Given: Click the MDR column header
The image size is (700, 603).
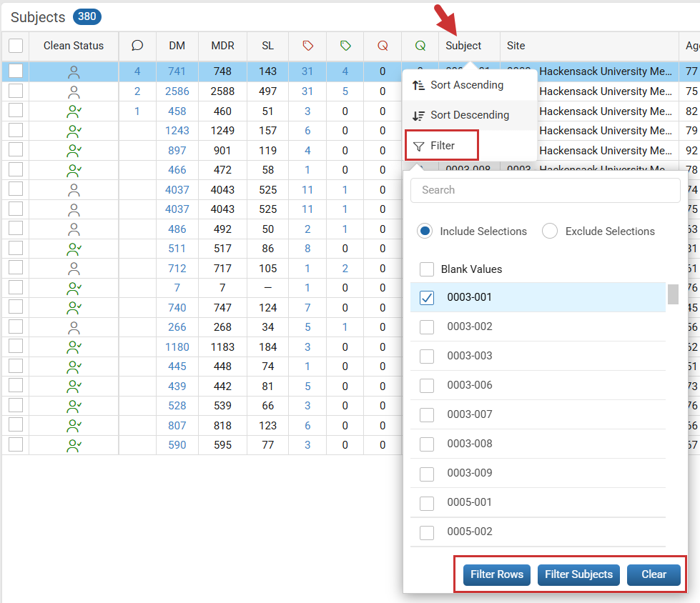Looking at the screenshot, I should point(222,46).
